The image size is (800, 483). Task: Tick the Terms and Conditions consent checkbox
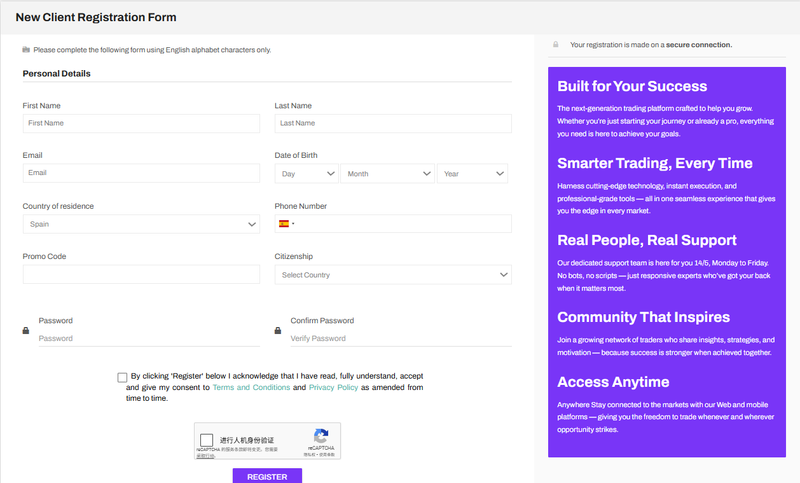pyautogui.click(x=122, y=377)
